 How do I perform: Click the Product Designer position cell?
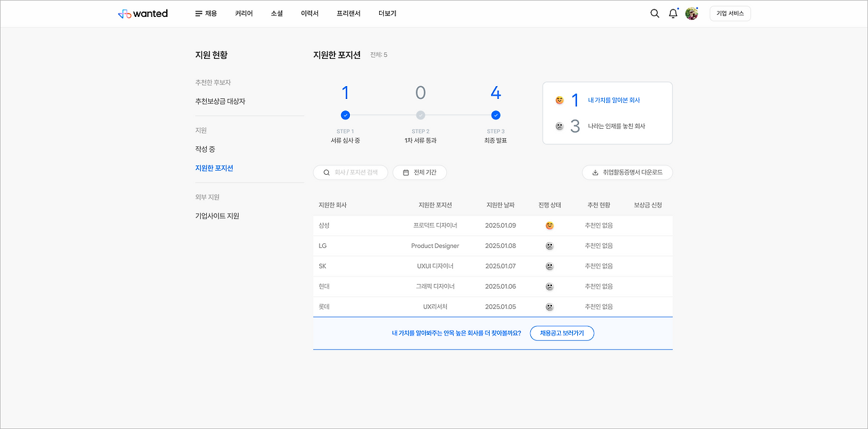click(435, 246)
